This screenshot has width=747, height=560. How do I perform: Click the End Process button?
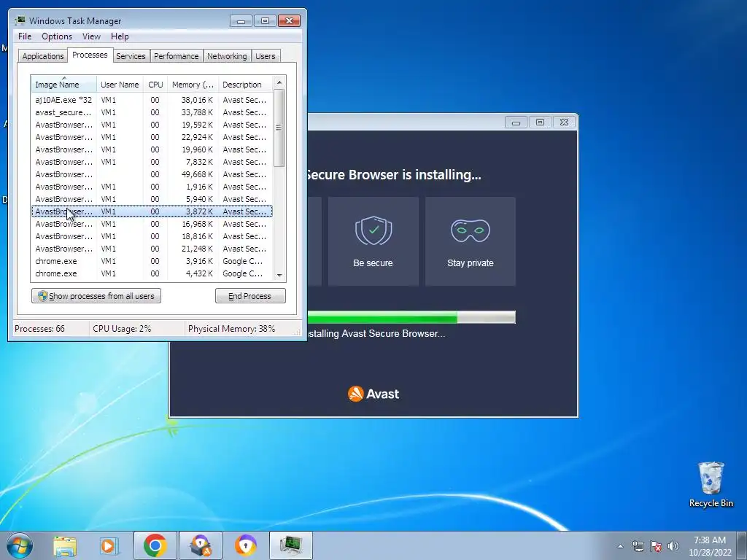coord(250,296)
